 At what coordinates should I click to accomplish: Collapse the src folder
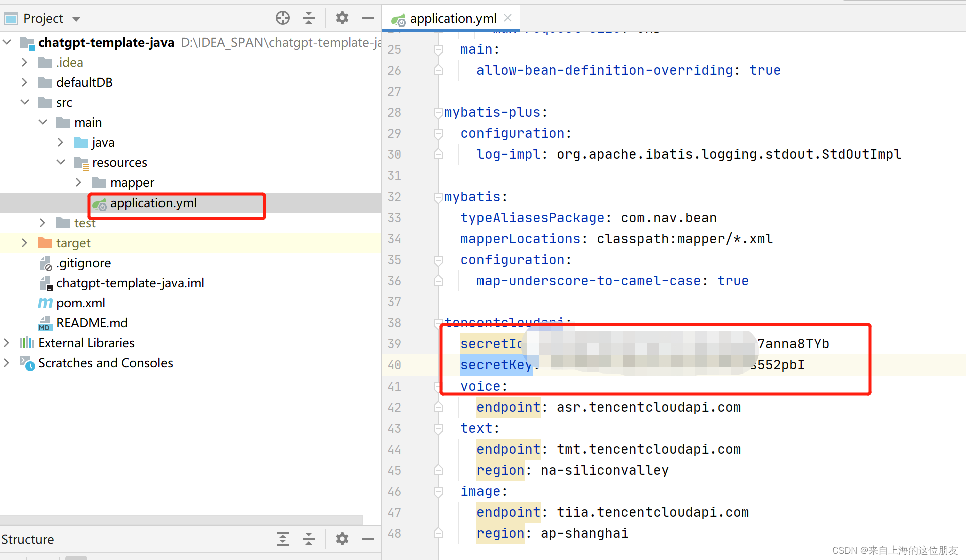point(24,102)
